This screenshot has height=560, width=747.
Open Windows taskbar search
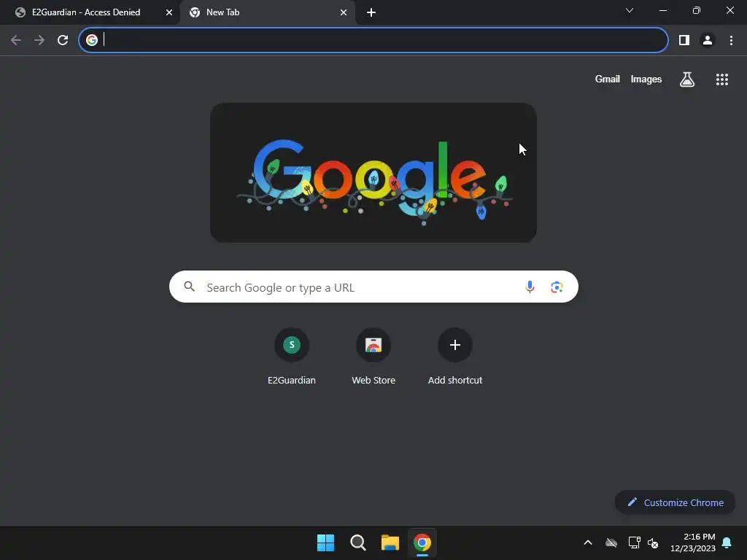click(357, 542)
